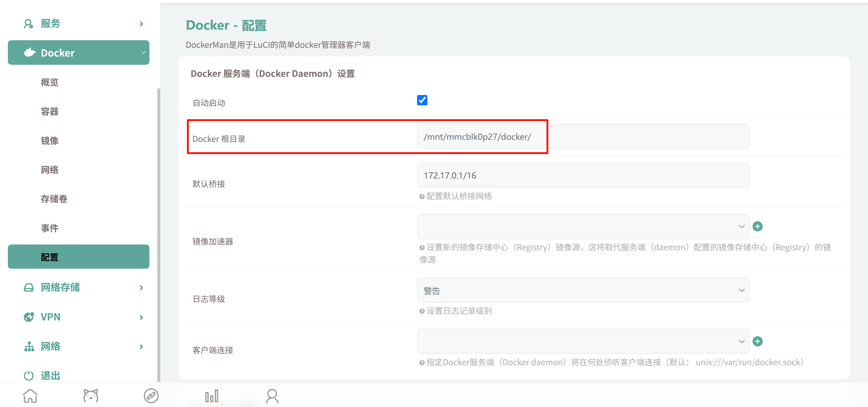868x407 pixels.
Task: Click the 网络存储 disk icon
Action: point(29,288)
